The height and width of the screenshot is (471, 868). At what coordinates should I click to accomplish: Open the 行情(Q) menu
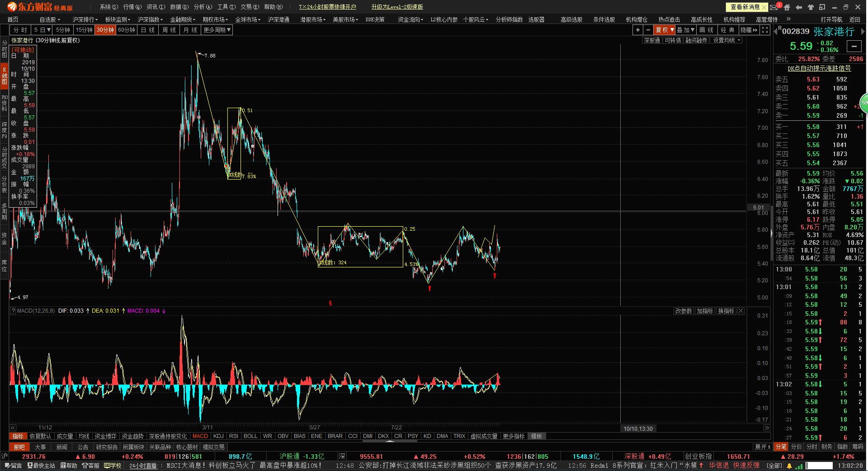(132, 7)
